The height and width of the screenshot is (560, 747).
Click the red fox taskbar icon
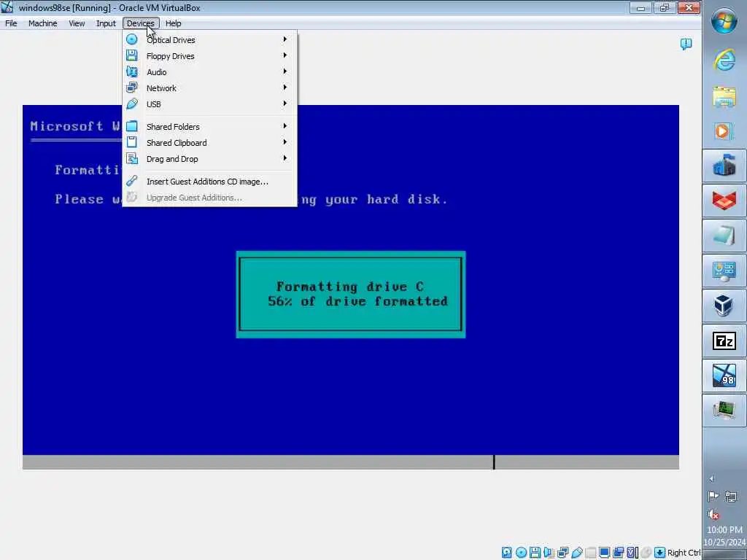click(724, 201)
